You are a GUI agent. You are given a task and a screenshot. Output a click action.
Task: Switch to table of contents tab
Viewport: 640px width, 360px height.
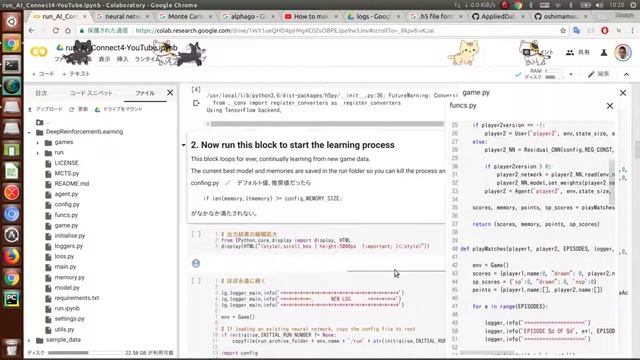[41, 93]
